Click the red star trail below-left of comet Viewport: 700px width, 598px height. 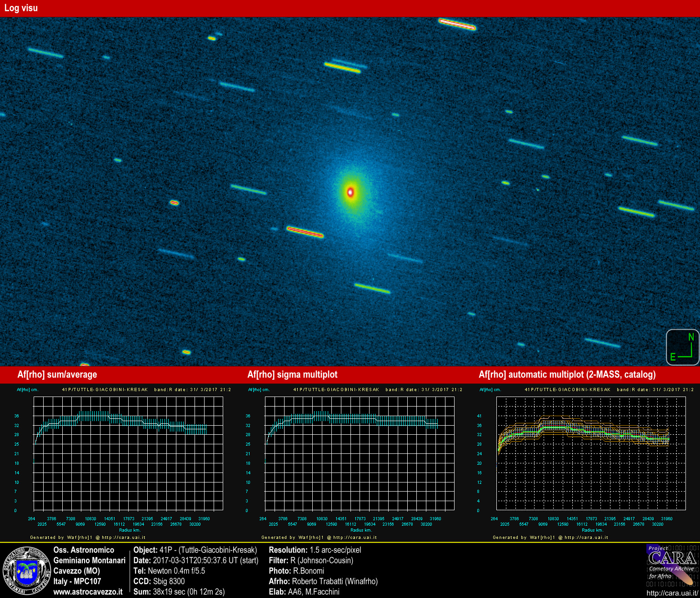[305, 232]
